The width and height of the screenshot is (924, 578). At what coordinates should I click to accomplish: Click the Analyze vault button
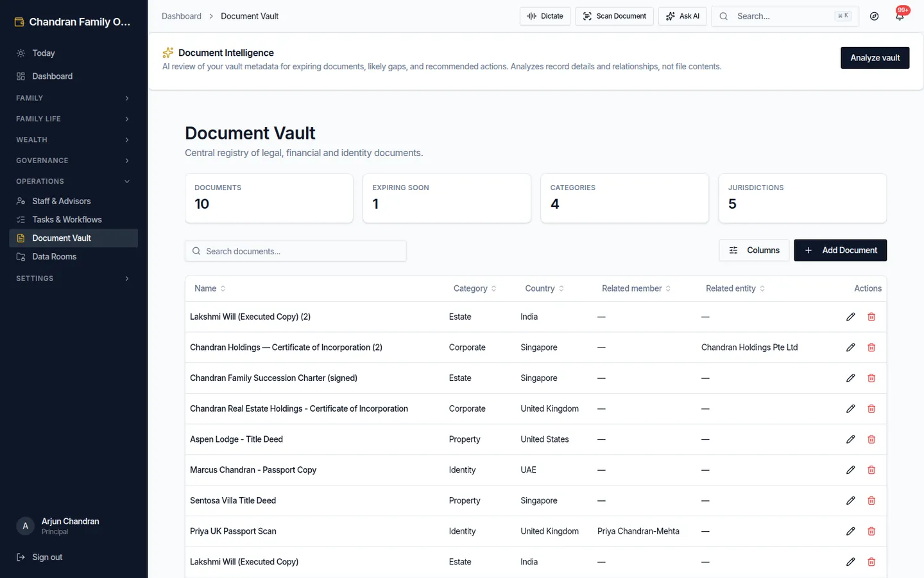click(x=875, y=58)
